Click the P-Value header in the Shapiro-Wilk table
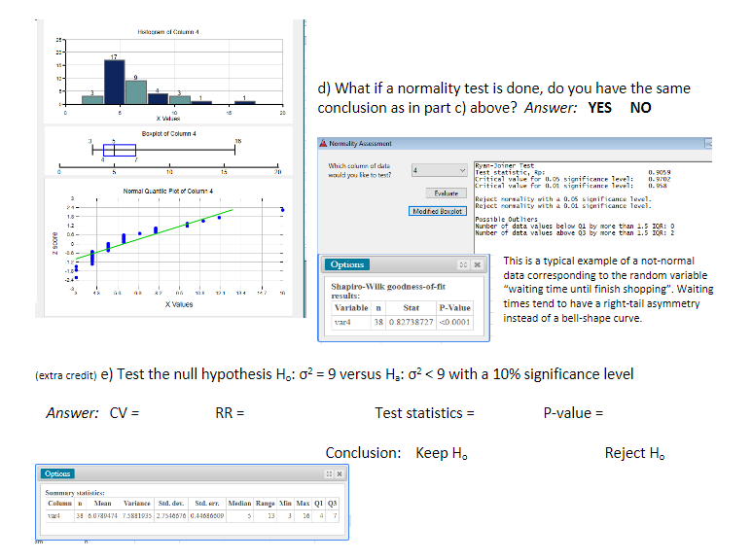This screenshot has height=560, width=752. 454,308
